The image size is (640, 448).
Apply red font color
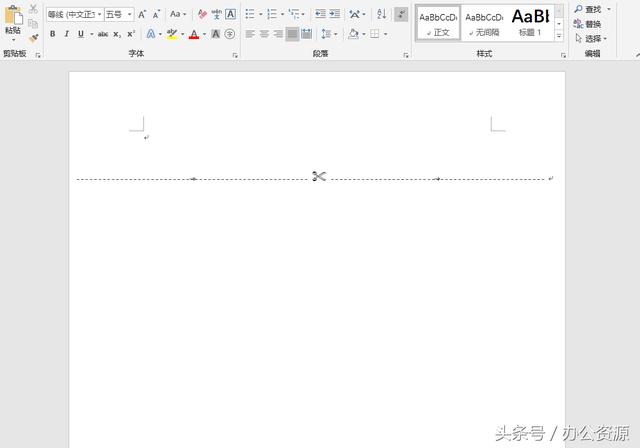(x=194, y=34)
